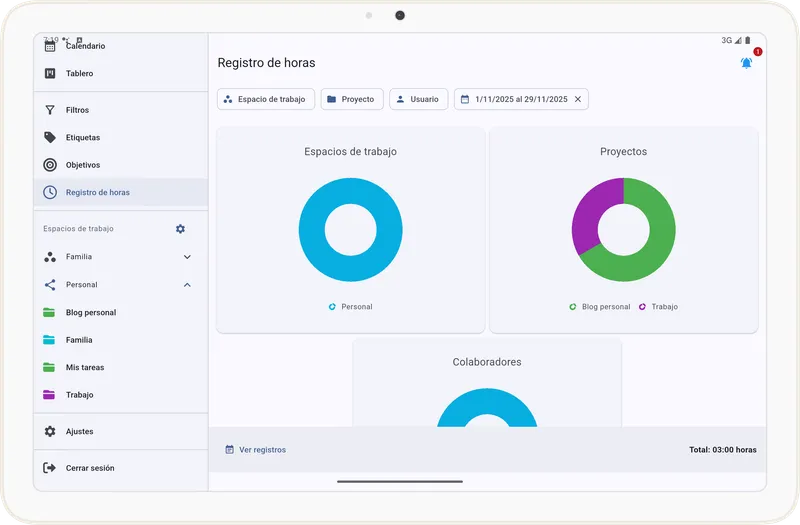Go to Registro de horas menu item
Screen dimensions: 800x525
tap(97, 192)
